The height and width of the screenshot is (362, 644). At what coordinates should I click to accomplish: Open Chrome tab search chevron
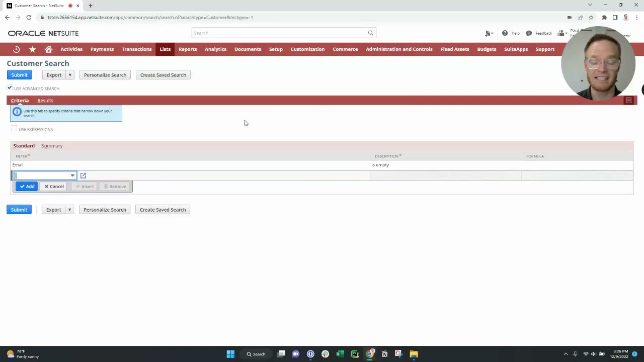coord(590,5)
